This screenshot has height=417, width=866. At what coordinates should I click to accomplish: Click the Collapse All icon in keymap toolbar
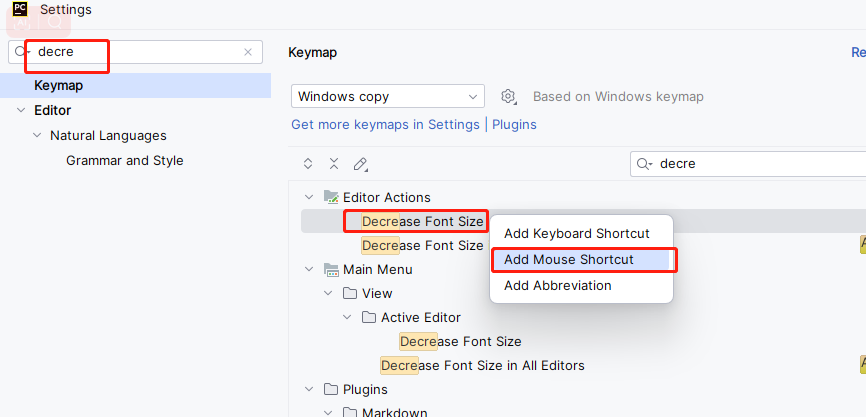point(334,163)
